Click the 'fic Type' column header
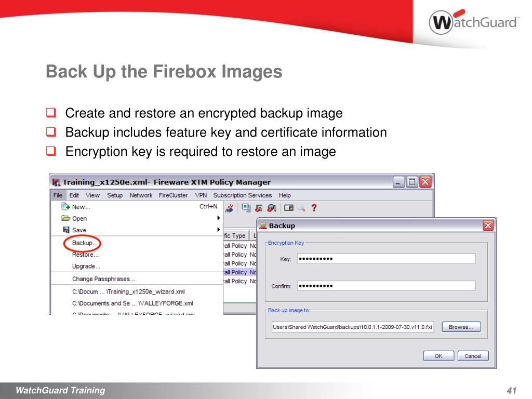Viewport: 532px width, 399px height. click(x=236, y=235)
